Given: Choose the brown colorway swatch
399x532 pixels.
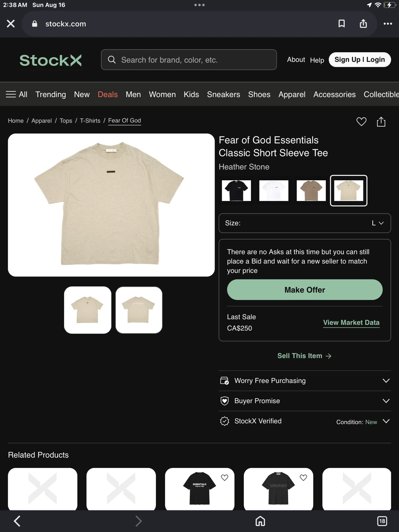Looking at the screenshot, I should tap(311, 191).
